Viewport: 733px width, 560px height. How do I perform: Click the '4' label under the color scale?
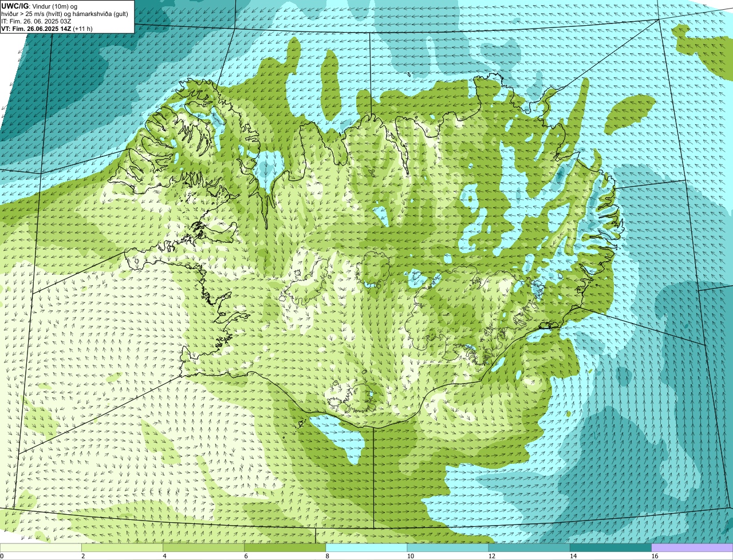(164, 556)
